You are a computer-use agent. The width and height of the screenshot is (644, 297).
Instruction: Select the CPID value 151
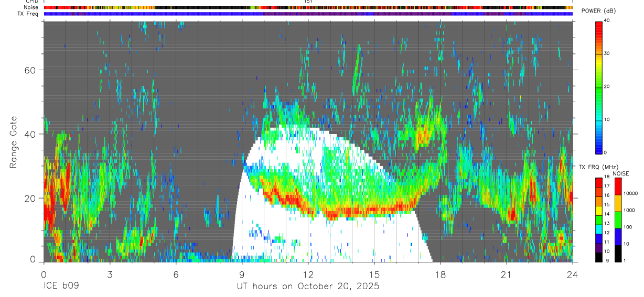308,2
